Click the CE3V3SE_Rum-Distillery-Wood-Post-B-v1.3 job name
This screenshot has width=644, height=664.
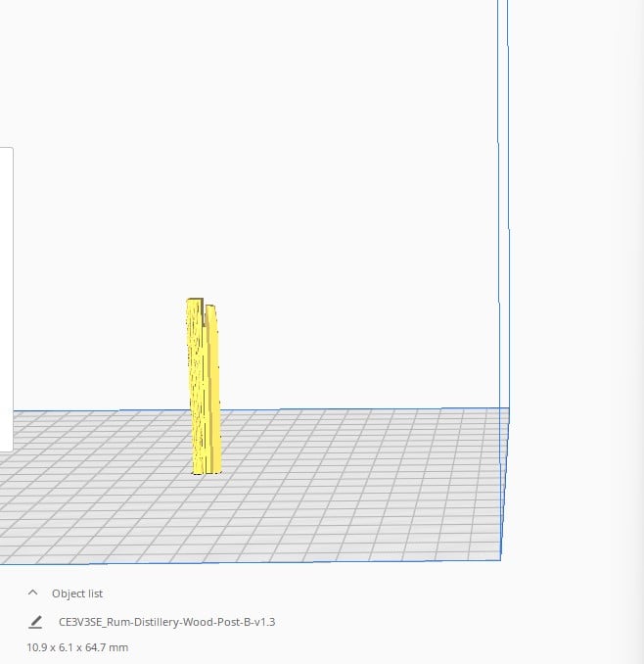[x=166, y=622]
